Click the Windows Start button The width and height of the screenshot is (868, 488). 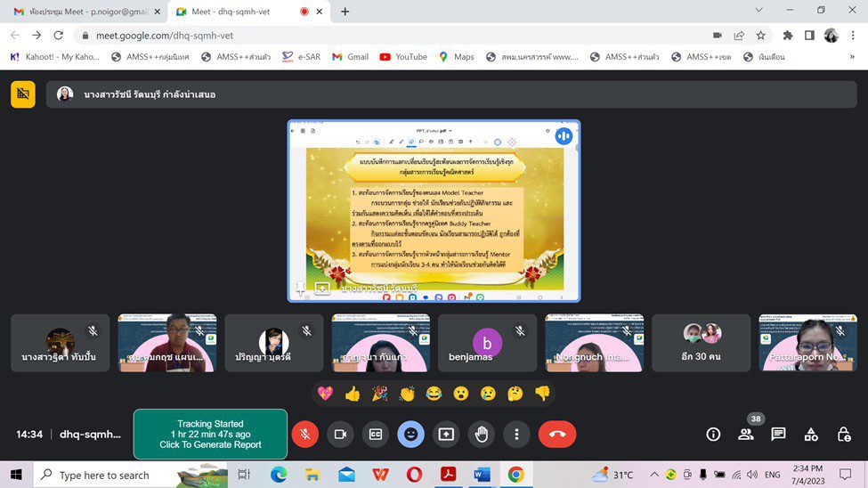[x=16, y=475]
